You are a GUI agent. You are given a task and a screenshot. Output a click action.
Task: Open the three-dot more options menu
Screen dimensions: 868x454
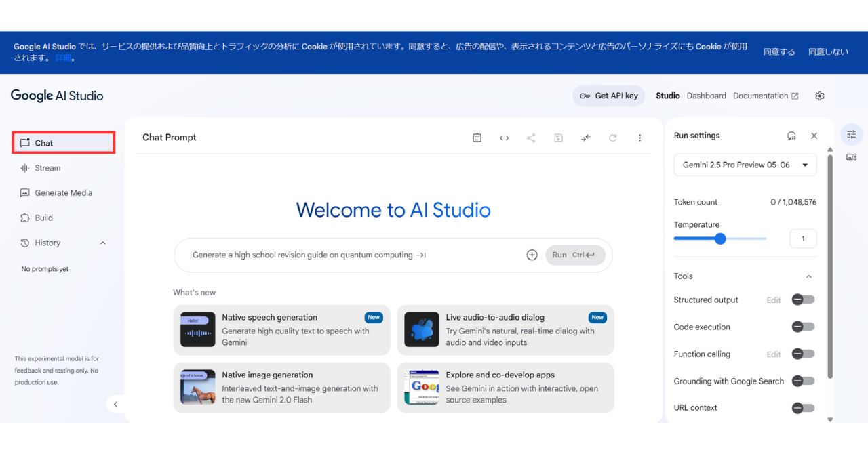pos(639,138)
